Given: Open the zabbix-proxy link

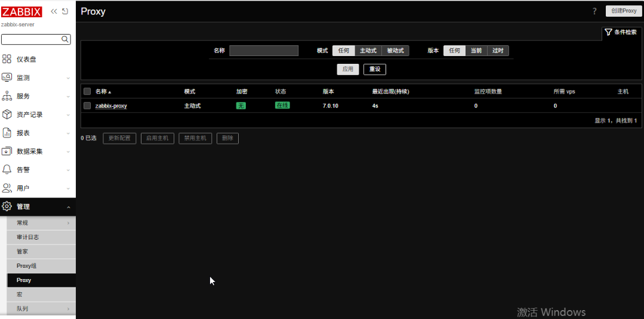Looking at the screenshot, I should click(111, 106).
